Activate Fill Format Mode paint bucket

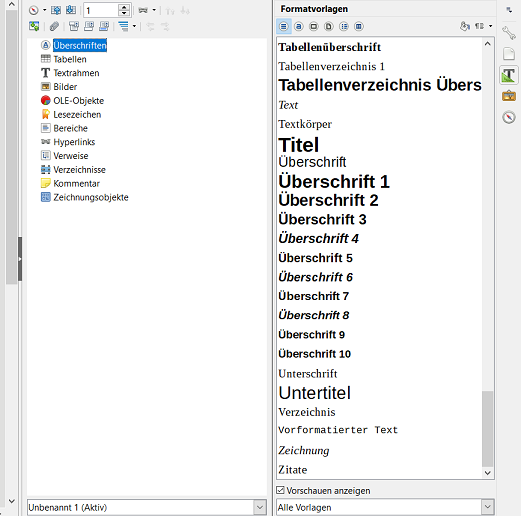point(465,26)
